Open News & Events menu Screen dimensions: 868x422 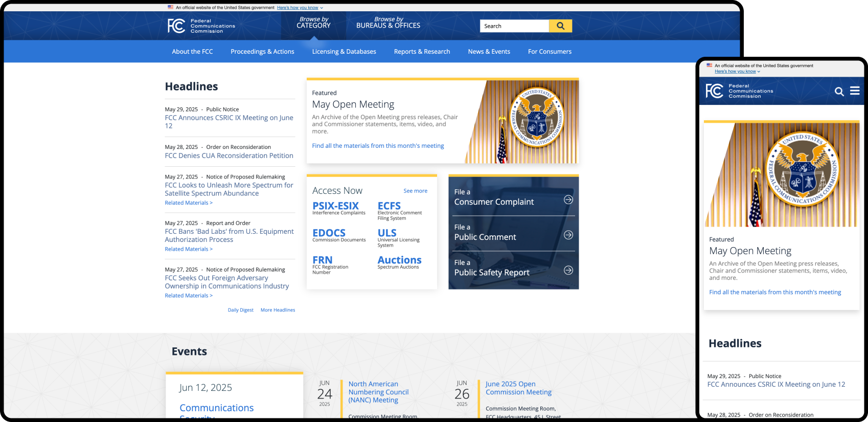489,52
